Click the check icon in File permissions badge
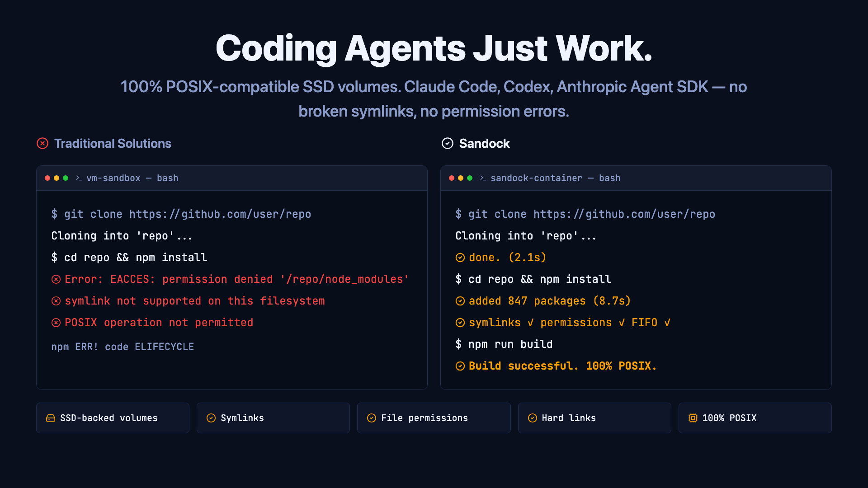868x488 pixels. [371, 418]
